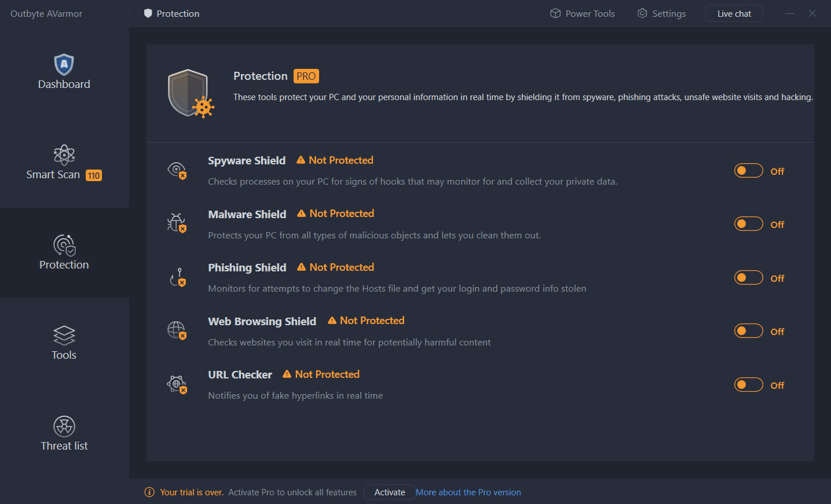Click the Web Browsing Shield globe icon
This screenshot has width=831, height=504.
[x=177, y=330]
